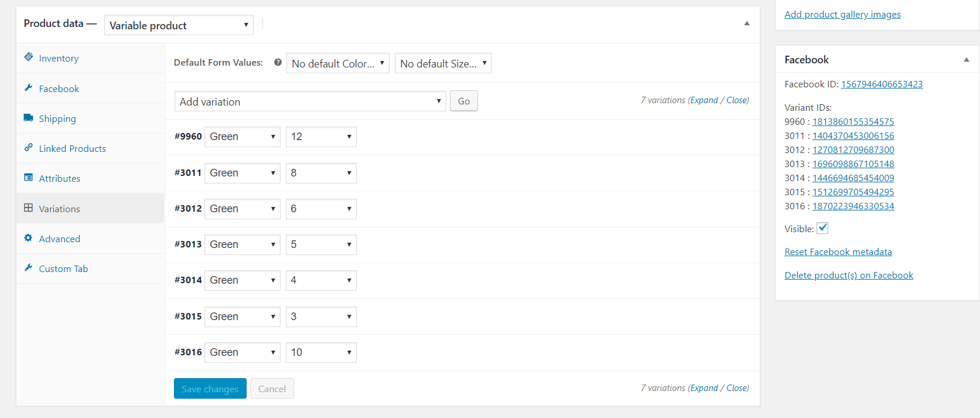This screenshot has height=418, width=980.
Task: Click the Linked Products link icon
Action: click(28, 147)
